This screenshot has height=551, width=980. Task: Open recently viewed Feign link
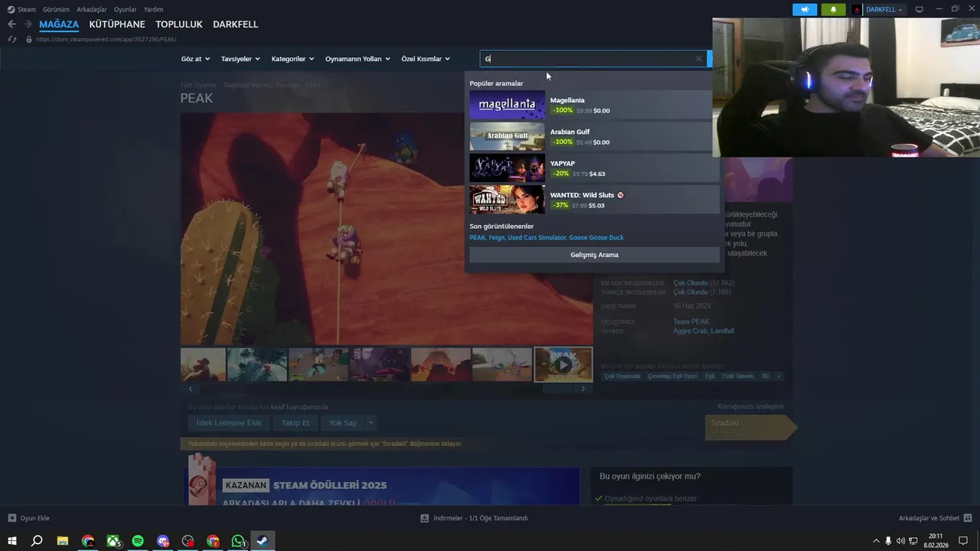tap(496, 238)
